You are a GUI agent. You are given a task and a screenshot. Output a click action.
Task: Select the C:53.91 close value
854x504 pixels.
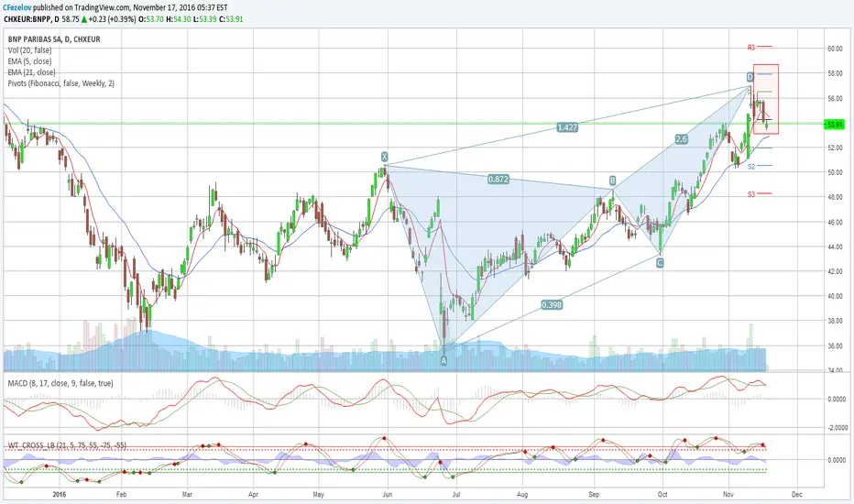[231, 19]
